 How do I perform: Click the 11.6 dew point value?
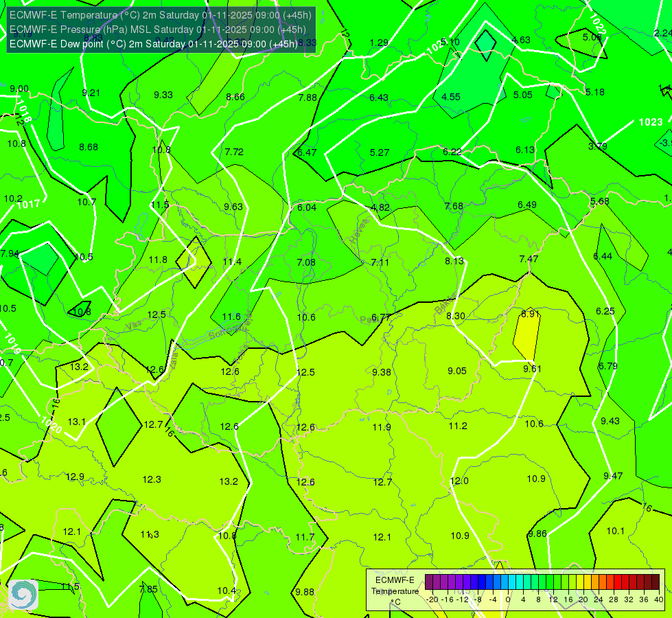(231, 317)
